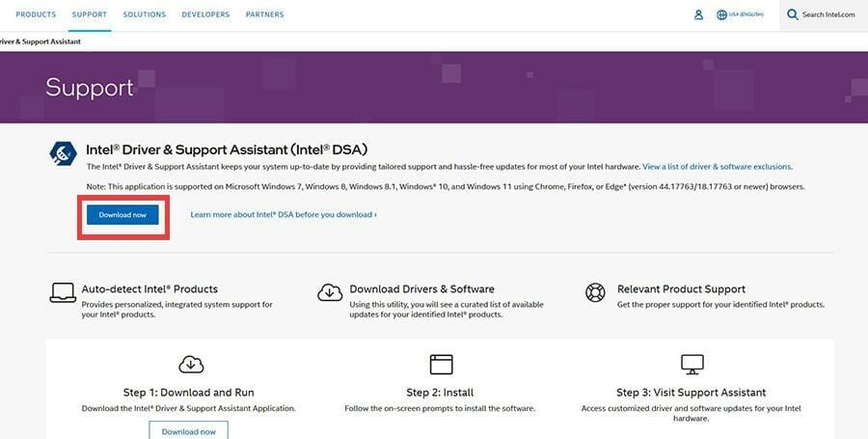Open the Solutions menu
Screen dimensions: 868x439
click(145, 14)
